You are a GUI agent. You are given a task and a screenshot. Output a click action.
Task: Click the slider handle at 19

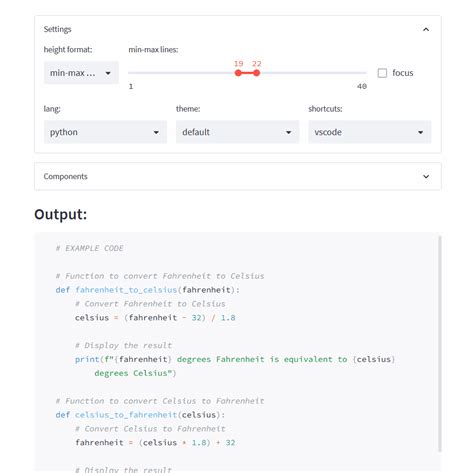point(238,73)
